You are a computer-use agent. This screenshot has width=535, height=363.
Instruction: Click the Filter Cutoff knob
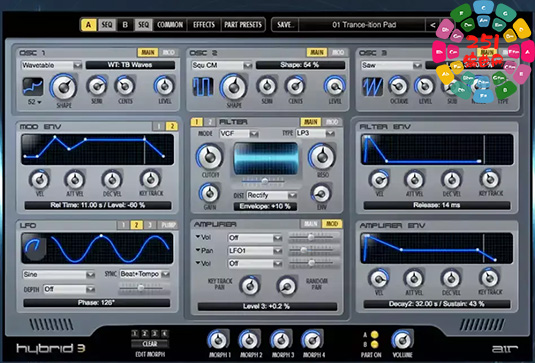[x=209, y=157]
